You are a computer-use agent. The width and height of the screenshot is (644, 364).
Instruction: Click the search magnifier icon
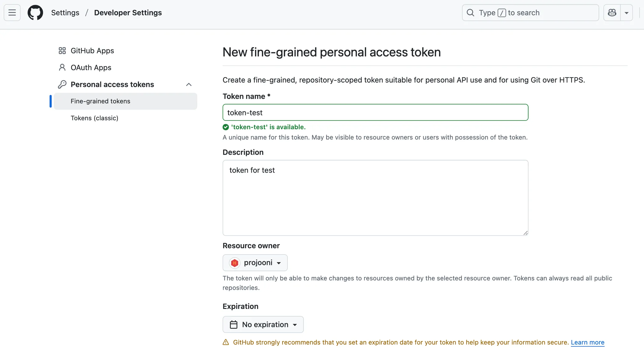[x=470, y=13]
